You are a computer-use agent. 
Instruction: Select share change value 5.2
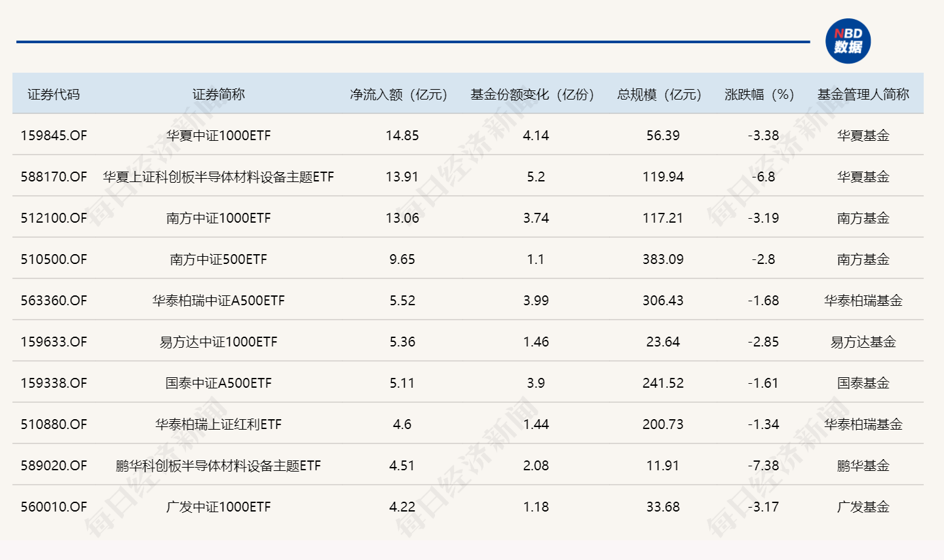coord(536,177)
